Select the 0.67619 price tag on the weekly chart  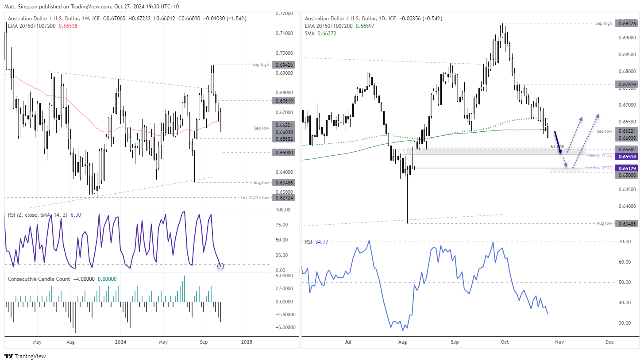283,100
